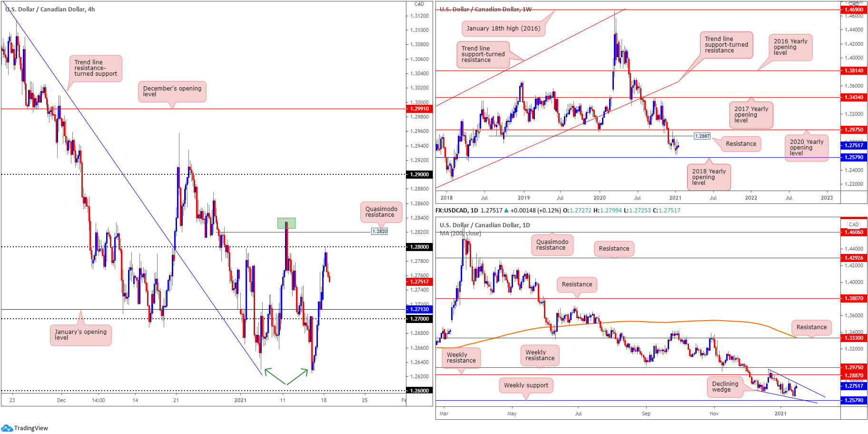Click the Quasimodo resistance callout on the 4h chart
Screen dimensions: 868x434
click(381, 212)
